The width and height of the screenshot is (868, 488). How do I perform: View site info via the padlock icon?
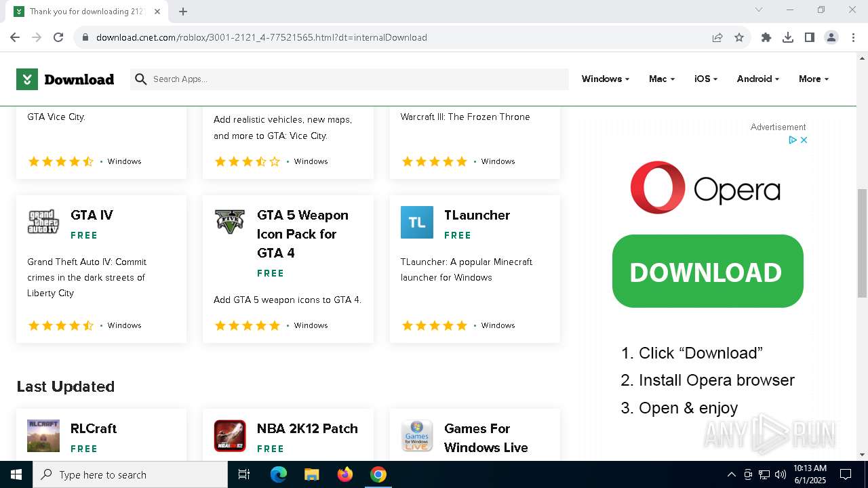click(x=85, y=37)
